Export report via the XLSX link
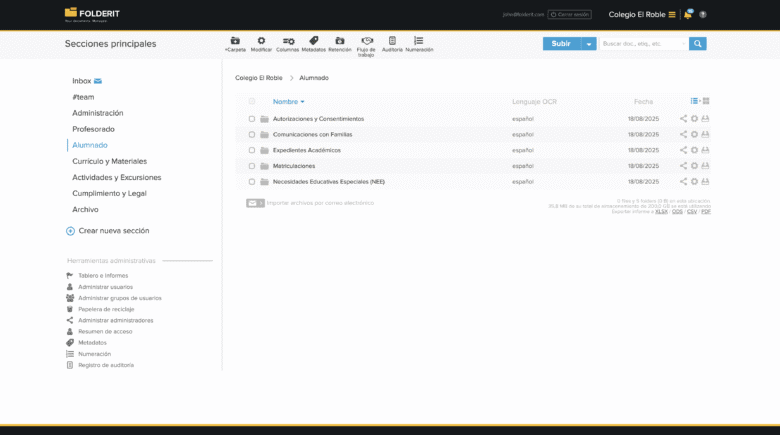The height and width of the screenshot is (435, 780). (x=661, y=212)
